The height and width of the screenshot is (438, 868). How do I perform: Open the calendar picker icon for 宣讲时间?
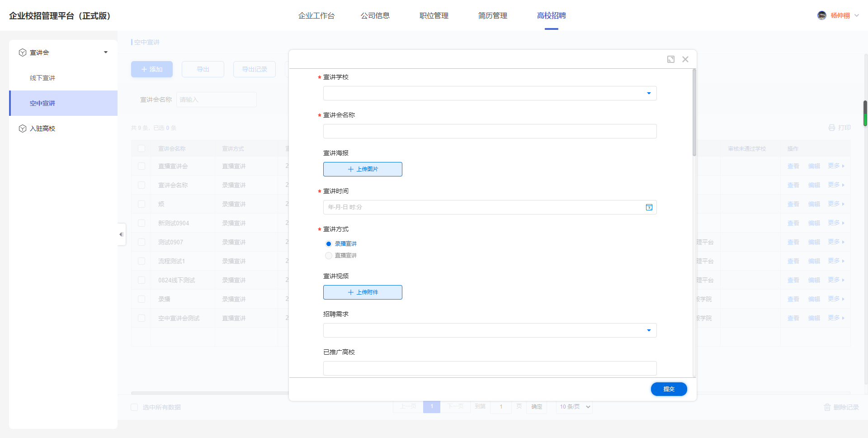click(x=649, y=207)
